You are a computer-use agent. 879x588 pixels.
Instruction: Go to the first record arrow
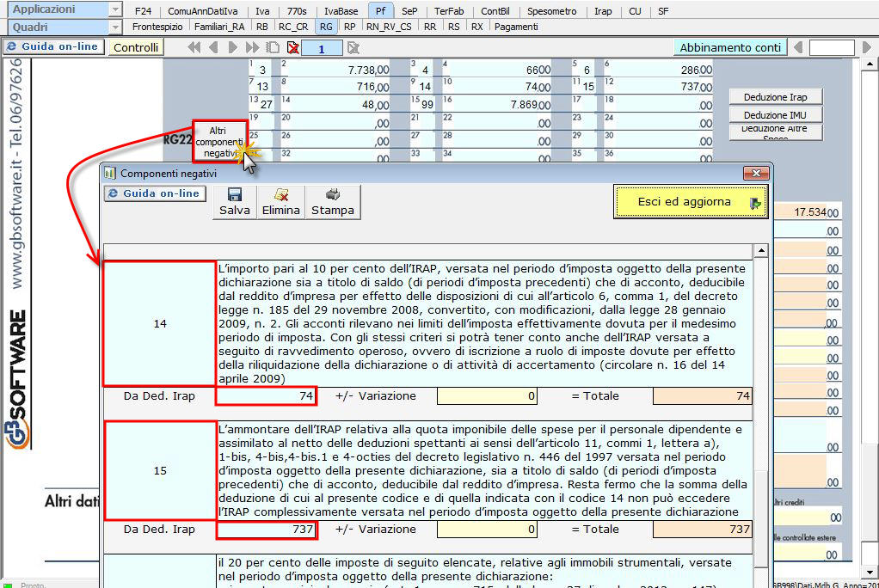click(x=194, y=47)
